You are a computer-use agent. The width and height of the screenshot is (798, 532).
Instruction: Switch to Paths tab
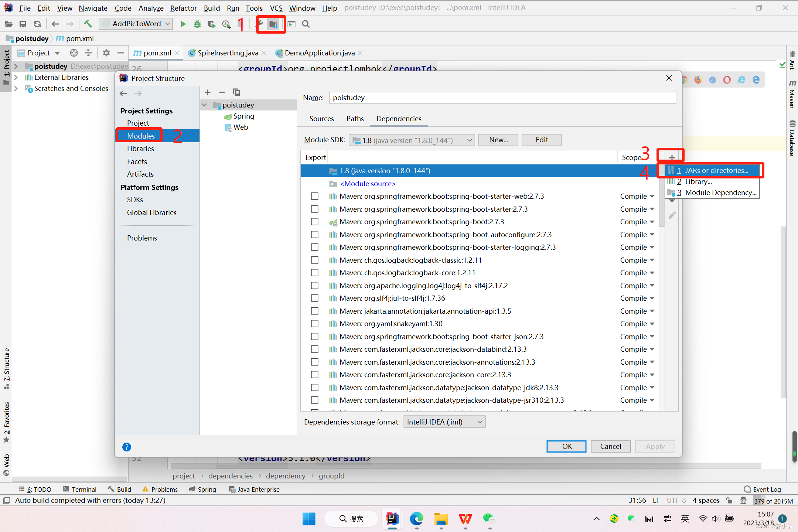pos(355,119)
